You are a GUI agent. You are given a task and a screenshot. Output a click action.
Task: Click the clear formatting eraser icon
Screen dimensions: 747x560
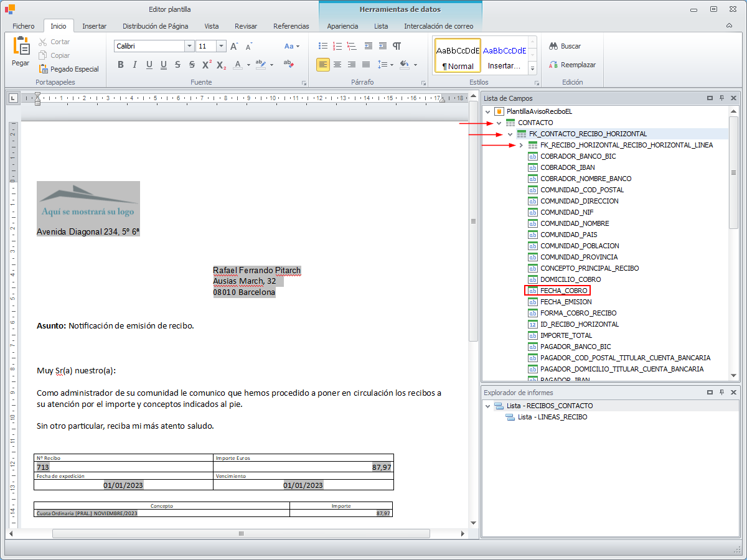click(288, 64)
